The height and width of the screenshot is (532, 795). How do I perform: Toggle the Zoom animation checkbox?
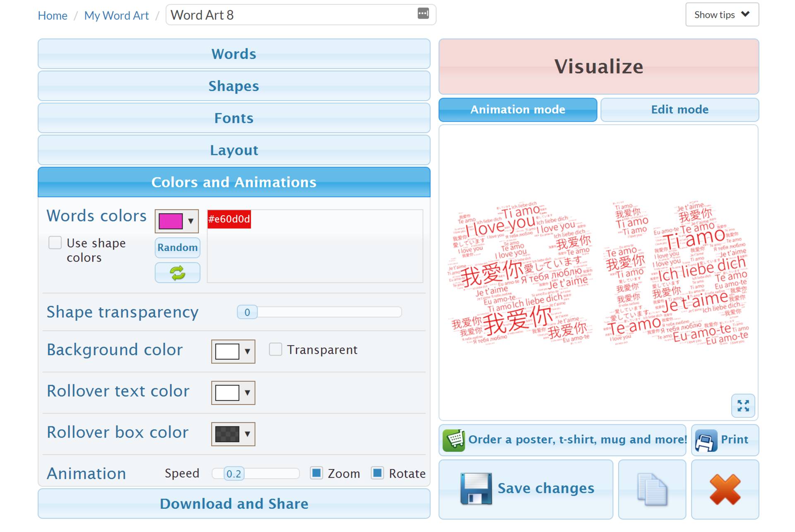[x=316, y=473]
